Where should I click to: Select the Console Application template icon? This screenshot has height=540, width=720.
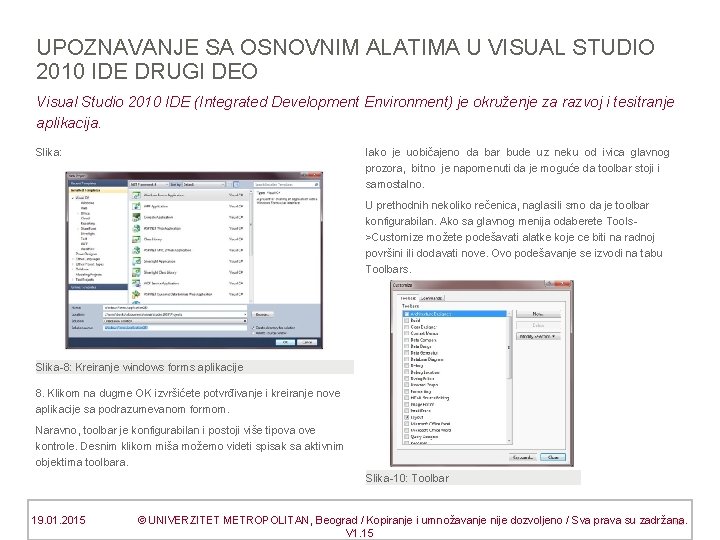pyautogui.click(x=136, y=217)
